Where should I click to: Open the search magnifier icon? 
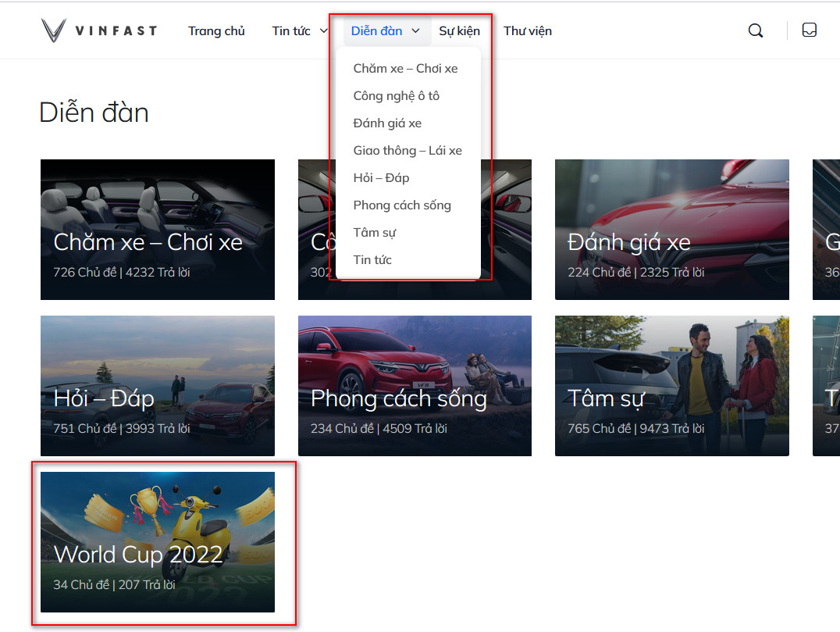point(755,30)
